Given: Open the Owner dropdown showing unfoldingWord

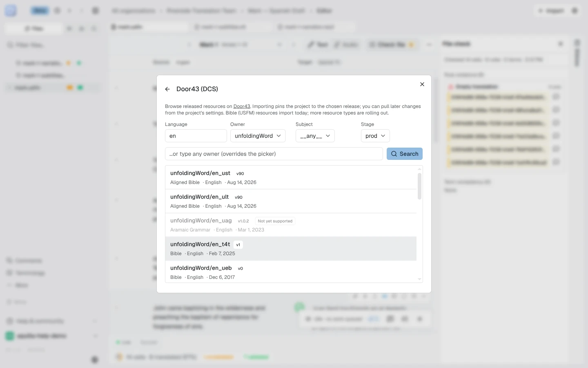Looking at the screenshot, I should tap(258, 136).
